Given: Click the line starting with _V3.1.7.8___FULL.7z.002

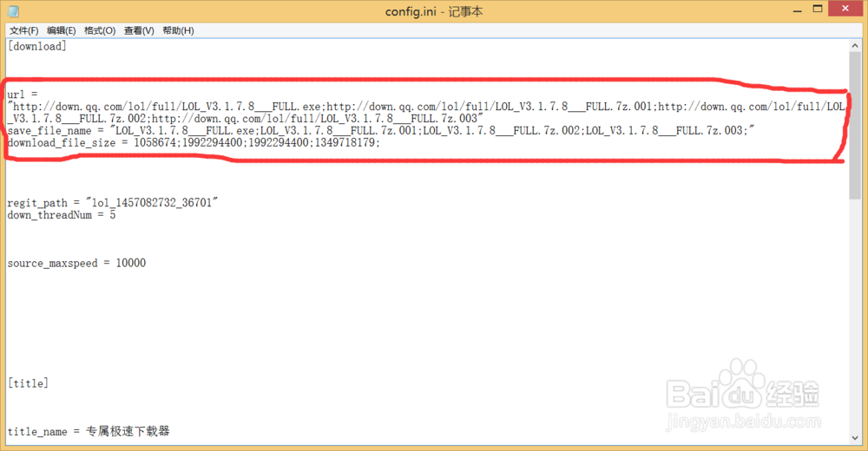Looking at the screenshot, I should (x=246, y=119).
